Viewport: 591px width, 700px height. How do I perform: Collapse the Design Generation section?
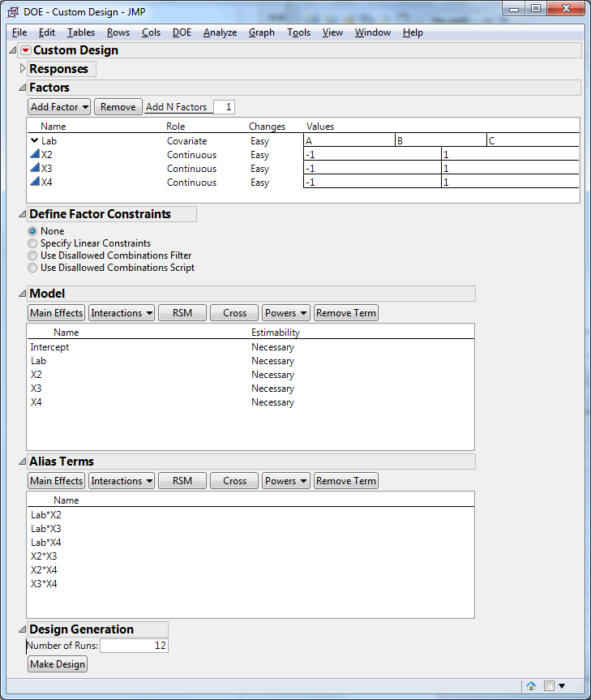coord(23,629)
